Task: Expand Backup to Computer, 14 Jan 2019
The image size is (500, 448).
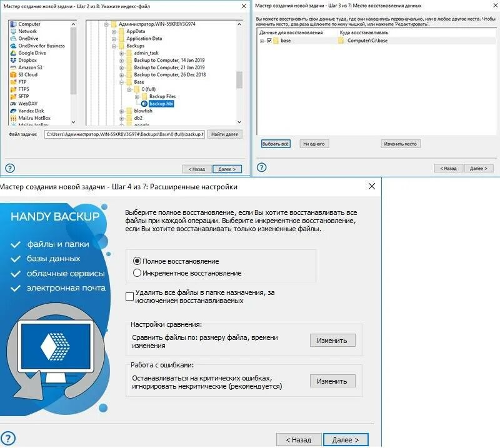Action: click(121, 61)
